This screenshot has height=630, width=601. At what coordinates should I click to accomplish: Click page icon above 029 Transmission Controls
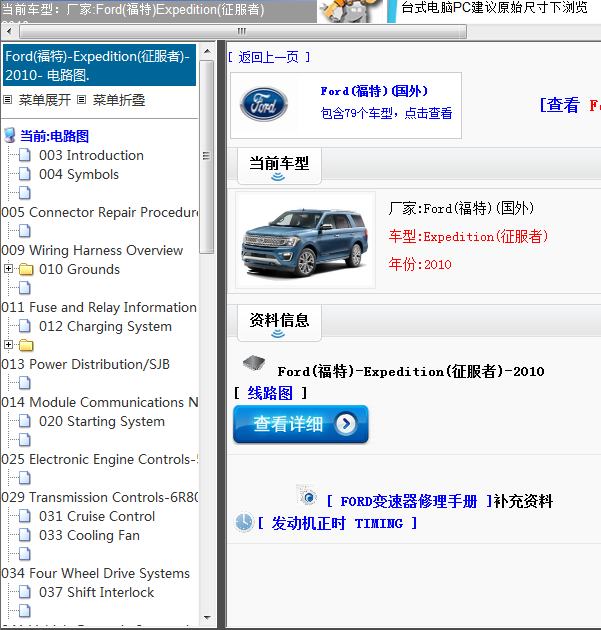pyautogui.click(x=25, y=478)
